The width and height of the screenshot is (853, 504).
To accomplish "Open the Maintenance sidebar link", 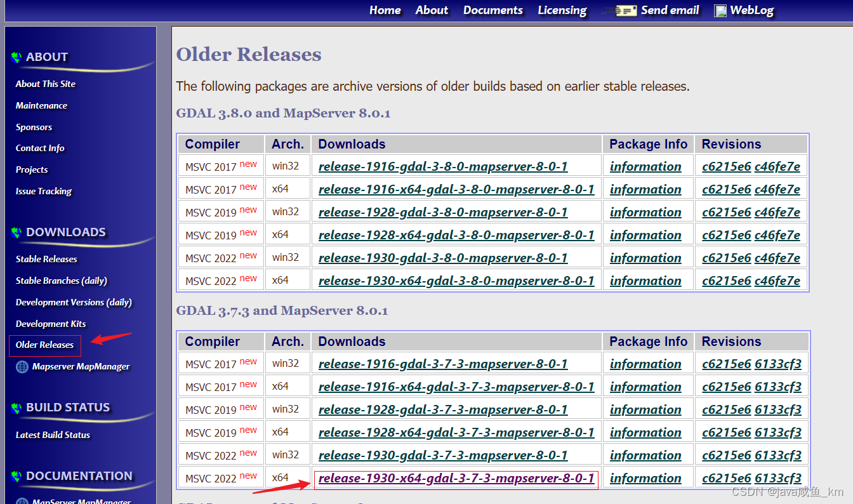I will pos(41,105).
